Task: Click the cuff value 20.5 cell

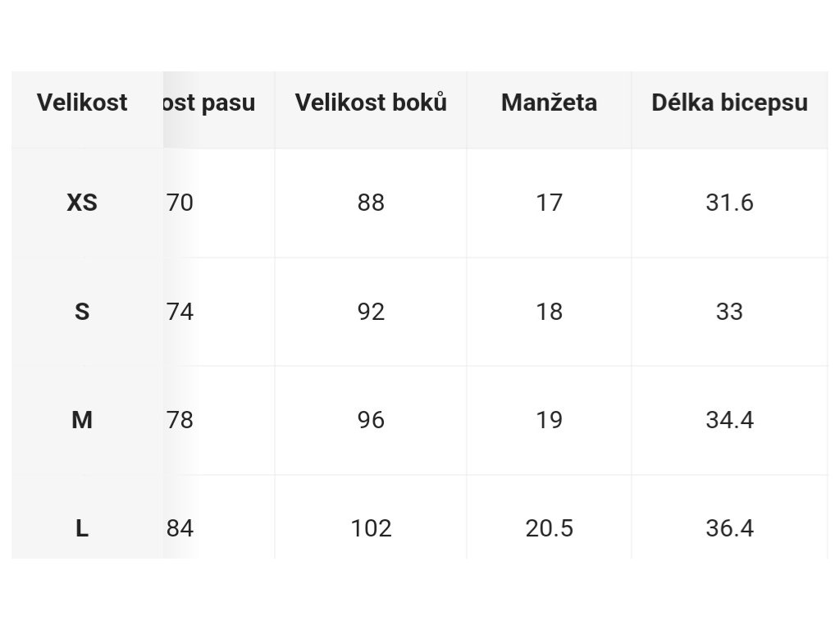Action: pos(549,529)
